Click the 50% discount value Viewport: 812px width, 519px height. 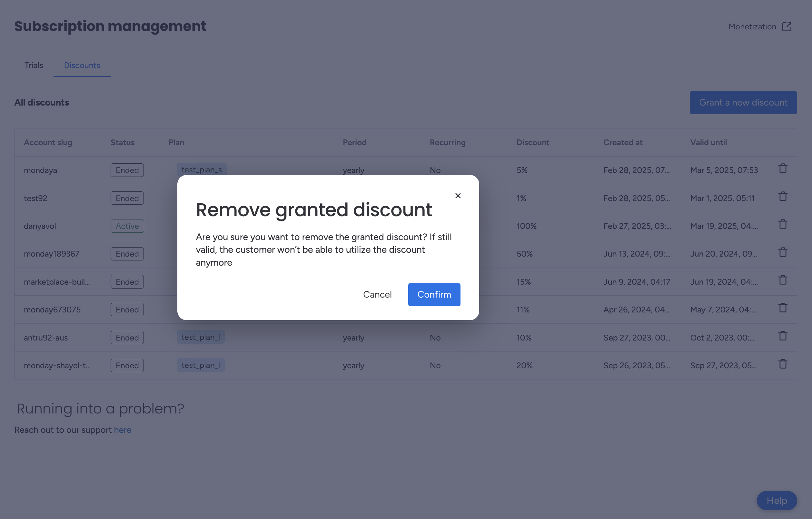point(525,254)
